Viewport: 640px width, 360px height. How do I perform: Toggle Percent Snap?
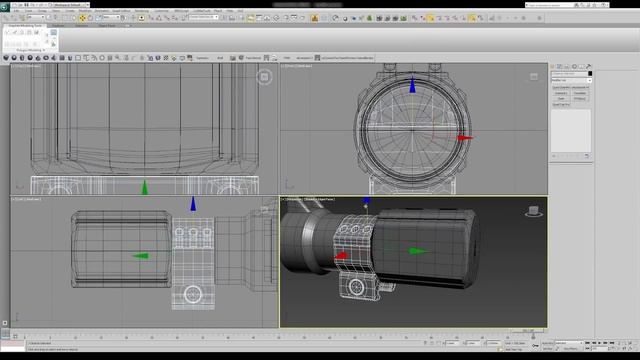click(x=167, y=18)
